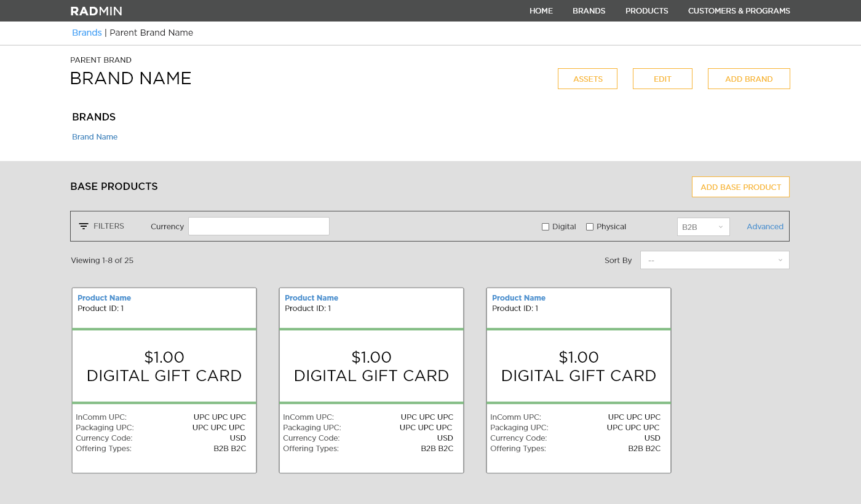Click the Brands breadcrumb link
Viewport: 861px width, 504px height.
click(x=87, y=33)
